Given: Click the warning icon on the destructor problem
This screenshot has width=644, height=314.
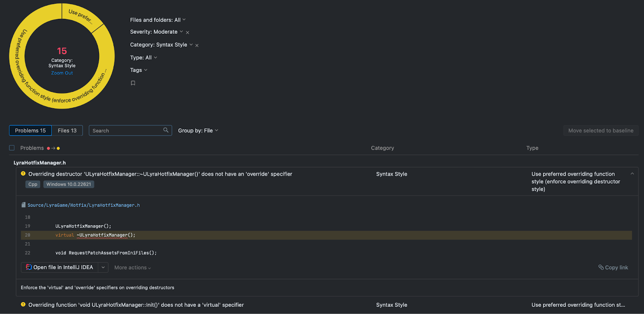Looking at the screenshot, I should (x=23, y=174).
